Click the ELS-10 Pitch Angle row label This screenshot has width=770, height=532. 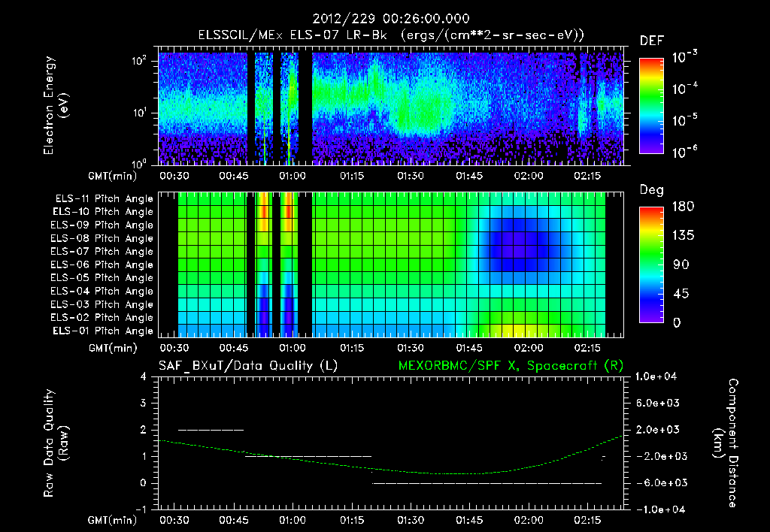click(102, 212)
